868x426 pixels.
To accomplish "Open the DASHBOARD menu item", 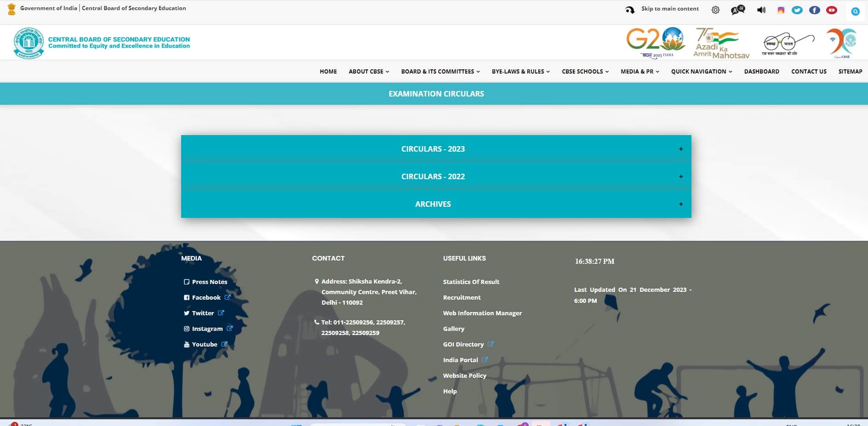I will [x=761, y=71].
